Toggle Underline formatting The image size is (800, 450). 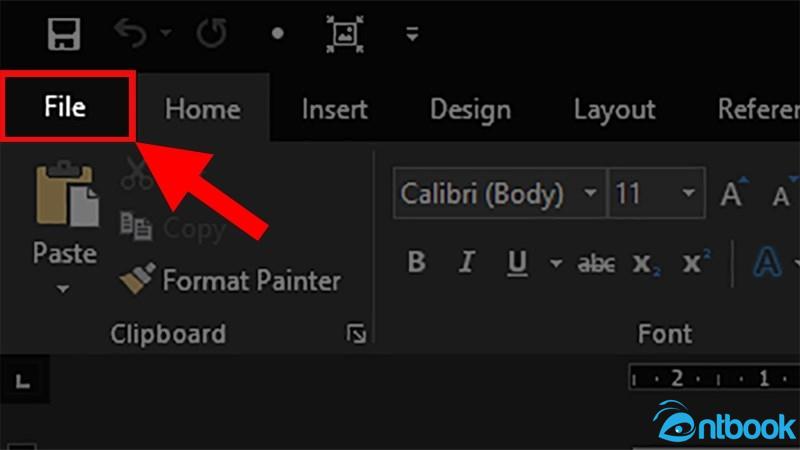(x=517, y=263)
